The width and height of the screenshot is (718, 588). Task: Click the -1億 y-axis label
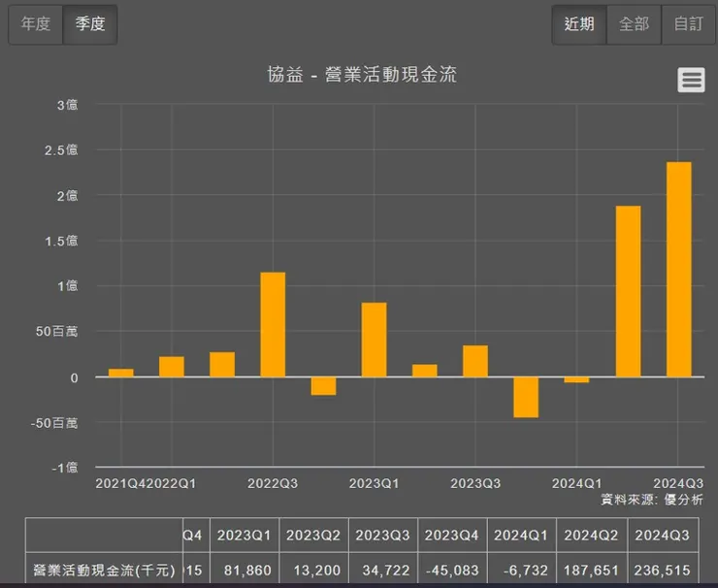click(x=65, y=468)
